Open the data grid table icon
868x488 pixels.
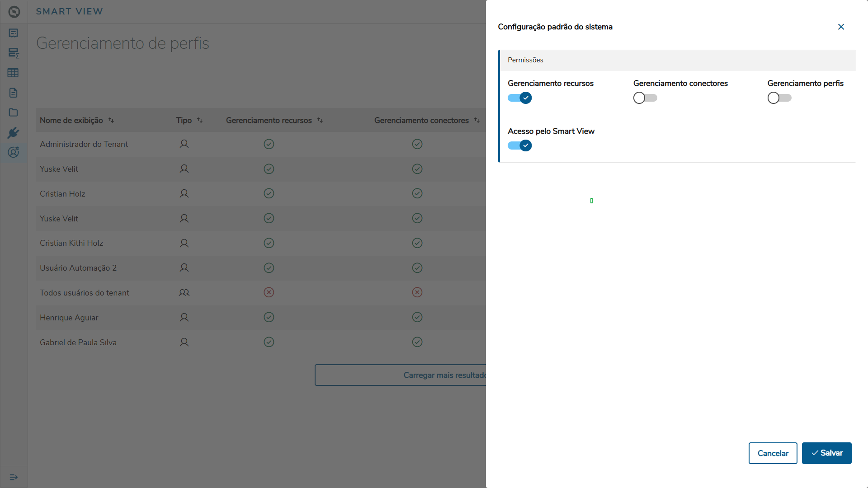(x=13, y=73)
